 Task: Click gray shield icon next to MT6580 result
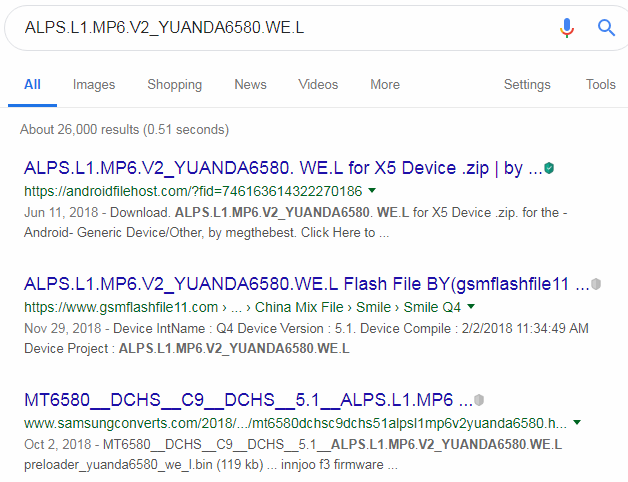click(x=479, y=400)
